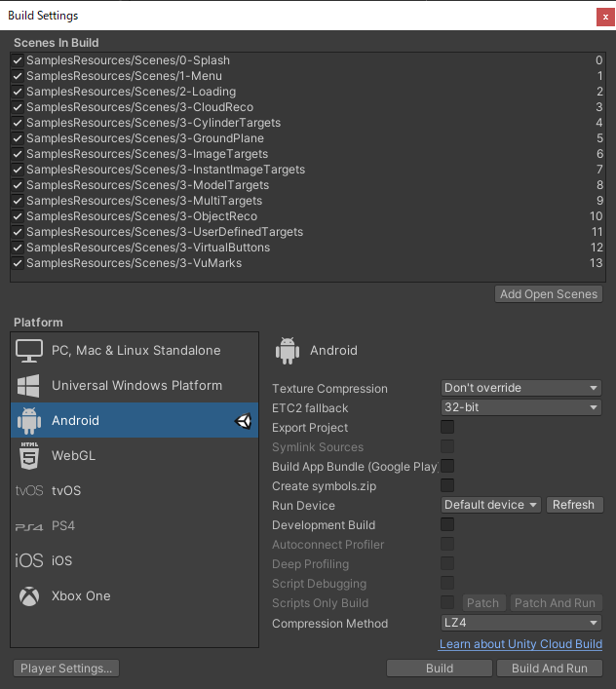Image resolution: width=616 pixels, height=689 pixels.
Task: Click the Android robot icon in platform list
Action: pyautogui.click(x=29, y=421)
